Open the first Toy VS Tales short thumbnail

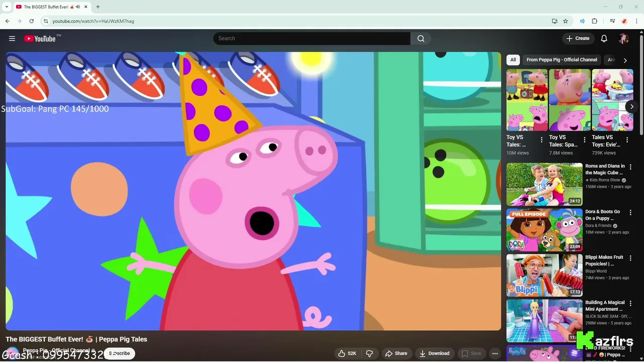click(527, 100)
